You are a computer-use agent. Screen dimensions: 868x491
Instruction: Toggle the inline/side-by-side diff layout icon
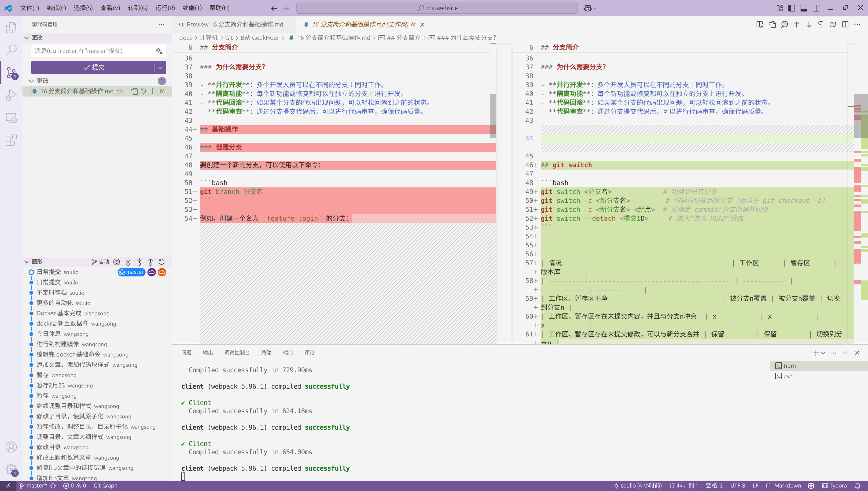click(845, 24)
